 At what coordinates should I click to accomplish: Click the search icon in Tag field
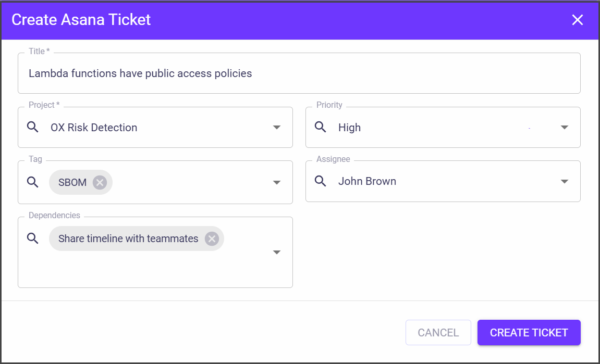[x=33, y=182]
